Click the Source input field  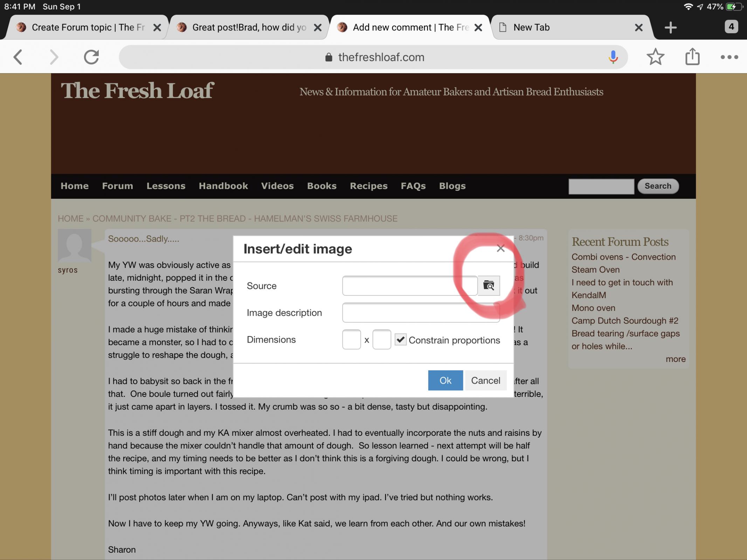click(x=409, y=286)
